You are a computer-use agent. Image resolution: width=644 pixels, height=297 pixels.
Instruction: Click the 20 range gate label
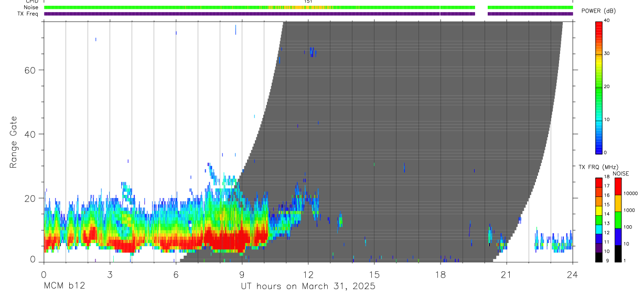pos(29,199)
